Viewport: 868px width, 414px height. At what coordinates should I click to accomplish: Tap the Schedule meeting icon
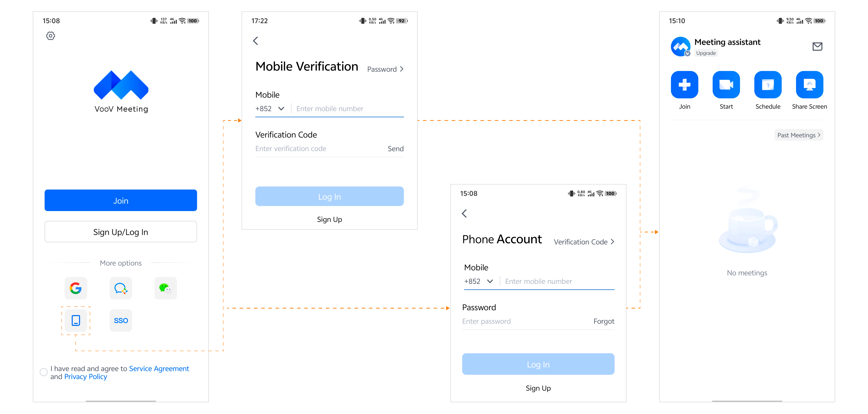pyautogui.click(x=768, y=85)
